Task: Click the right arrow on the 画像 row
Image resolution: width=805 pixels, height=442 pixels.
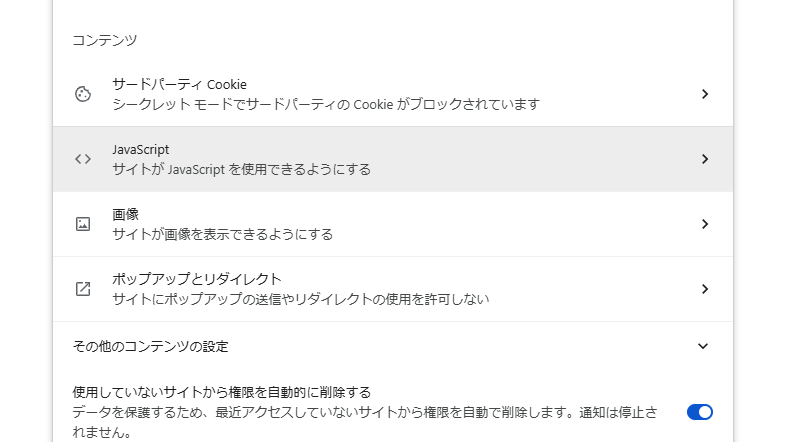Action: (x=704, y=224)
